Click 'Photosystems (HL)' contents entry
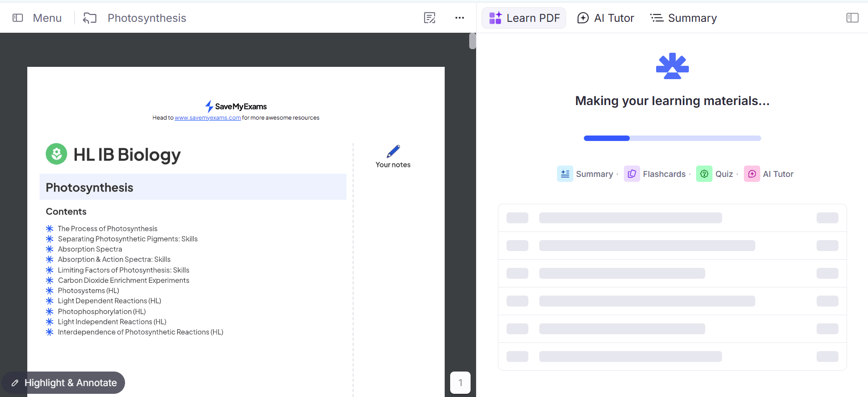868x397 pixels. 89,291
